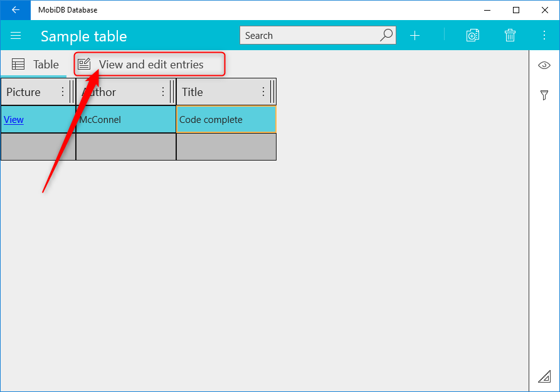Click the set-square icon at bottom right
Image resolution: width=560 pixels, height=392 pixels.
(x=544, y=377)
